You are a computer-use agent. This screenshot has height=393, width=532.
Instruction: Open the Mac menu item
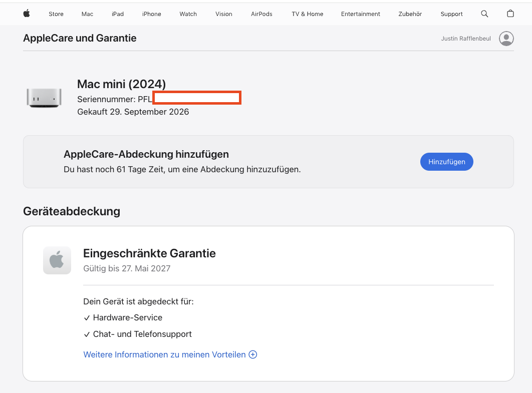click(x=87, y=14)
